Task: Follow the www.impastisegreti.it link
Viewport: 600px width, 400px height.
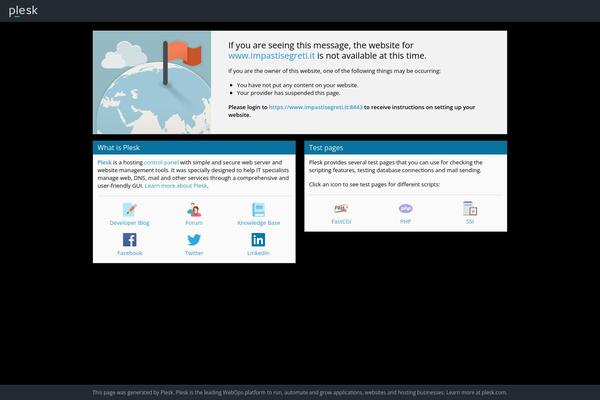Action: click(x=271, y=56)
